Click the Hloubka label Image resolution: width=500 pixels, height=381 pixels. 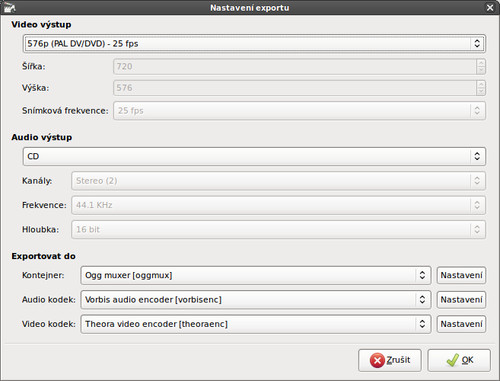coord(40,230)
